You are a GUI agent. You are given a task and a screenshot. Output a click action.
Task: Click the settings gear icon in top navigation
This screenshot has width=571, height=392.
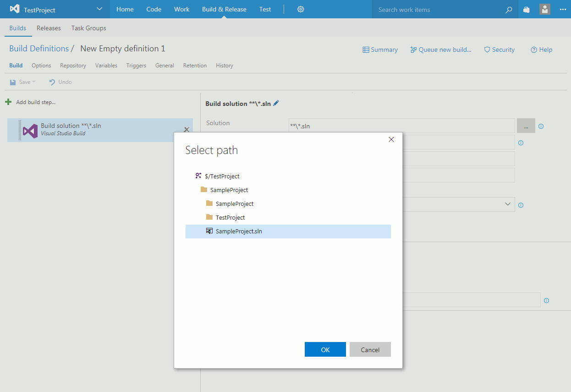pyautogui.click(x=301, y=9)
